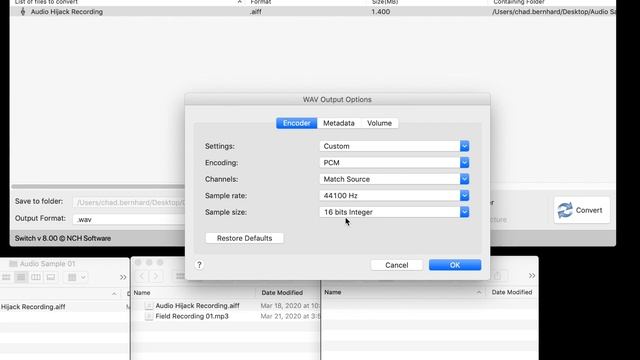Image resolution: width=640 pixels, height=360 pixels.
Task: Switch to the Encoder tab
Action: click(x=297, y=123)
